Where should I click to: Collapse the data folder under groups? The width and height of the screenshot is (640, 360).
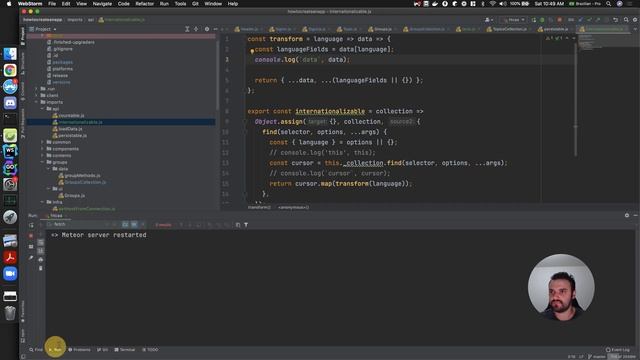pos(49,169)
